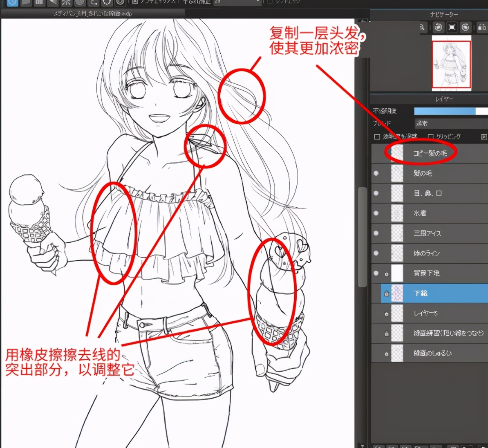Select the blue circle snap-off icon in toolbar
The width and height of the screenshot is (488, 448).
click(x=13, y=2)
